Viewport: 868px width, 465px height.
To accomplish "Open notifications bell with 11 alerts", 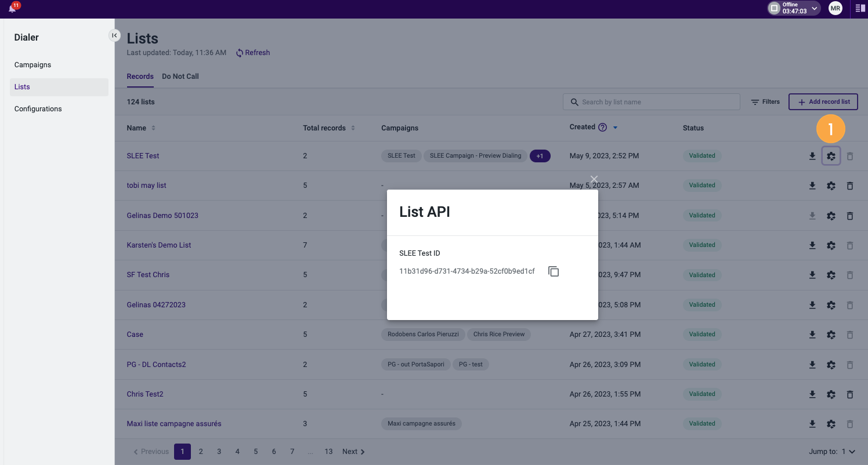I will [x=12, y=8].
